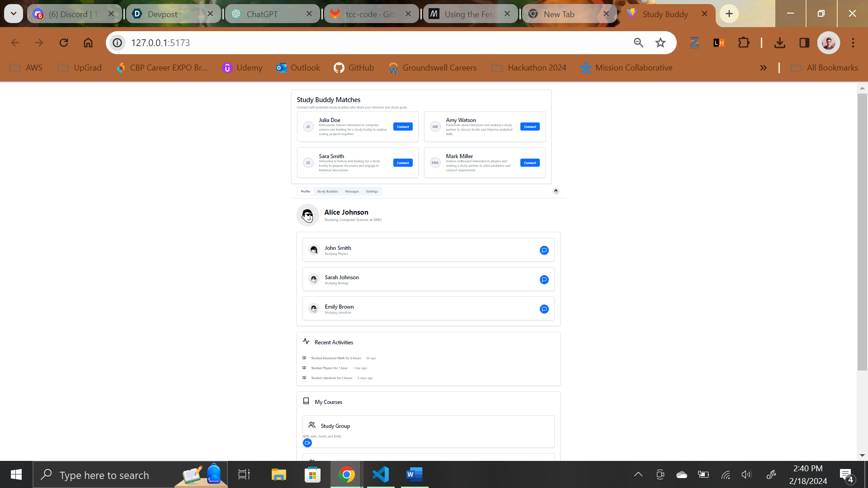Open chat with John Smith
868x488 pixels.
(544, 250)
